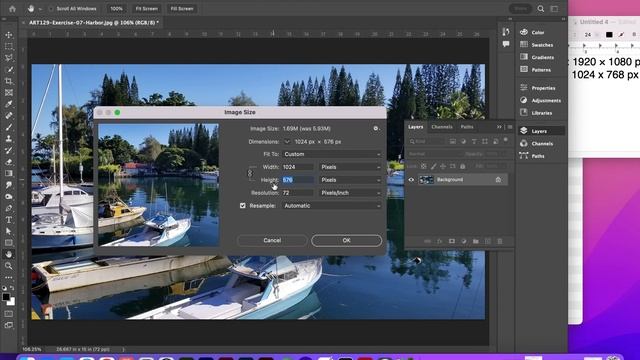
Task: Open the Resolution Pixels/Inch dropdown
Action: tap(351, 193)
